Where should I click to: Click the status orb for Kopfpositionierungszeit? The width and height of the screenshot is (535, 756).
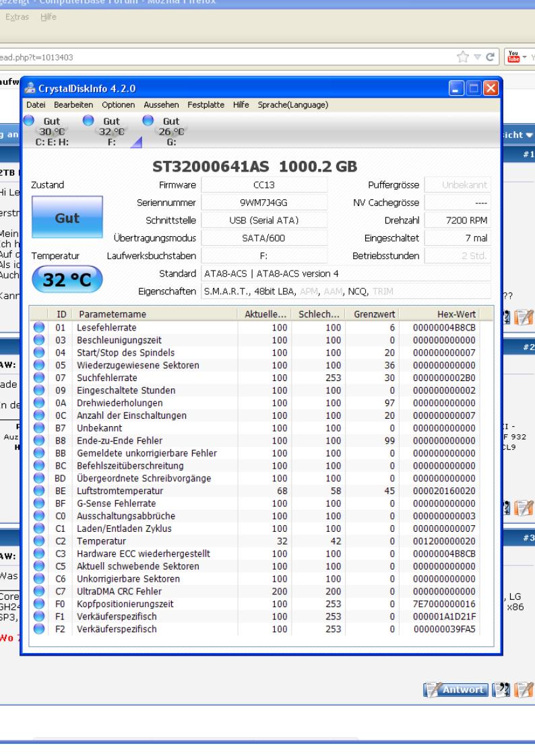pyautogui.click(x=39, y=603)
